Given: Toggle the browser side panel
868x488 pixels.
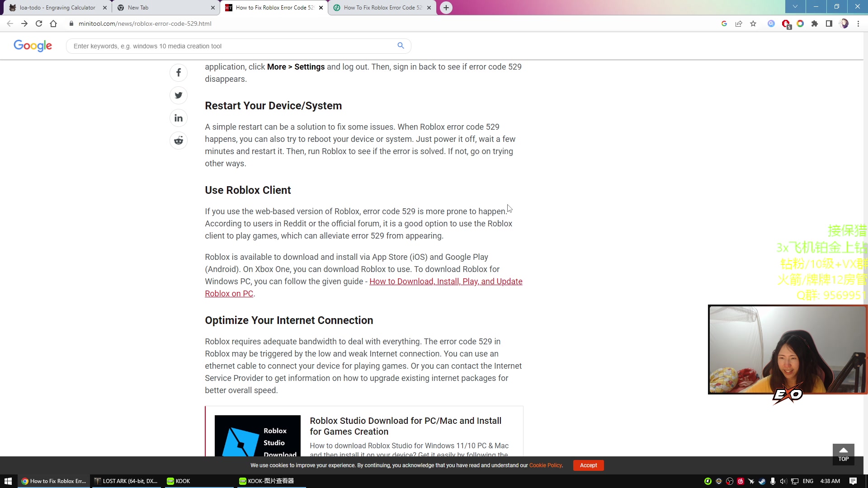Looking at the screenshot, I should coord(829,23).
